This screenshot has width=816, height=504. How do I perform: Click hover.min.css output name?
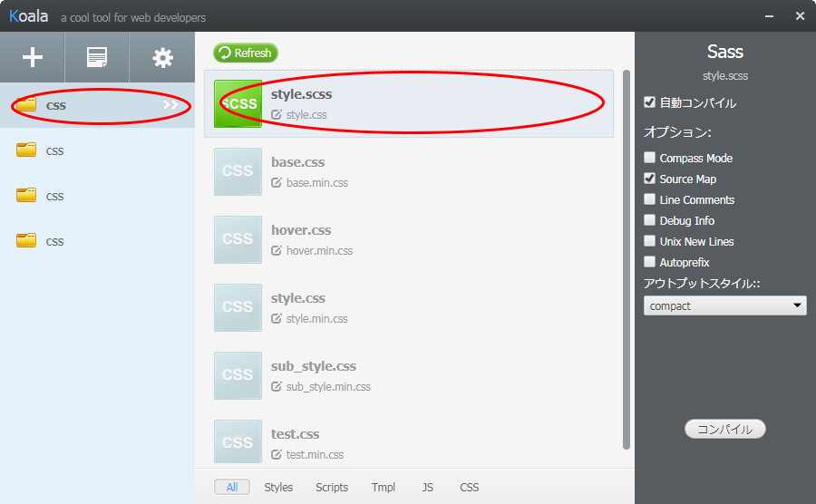pos(319,251)
